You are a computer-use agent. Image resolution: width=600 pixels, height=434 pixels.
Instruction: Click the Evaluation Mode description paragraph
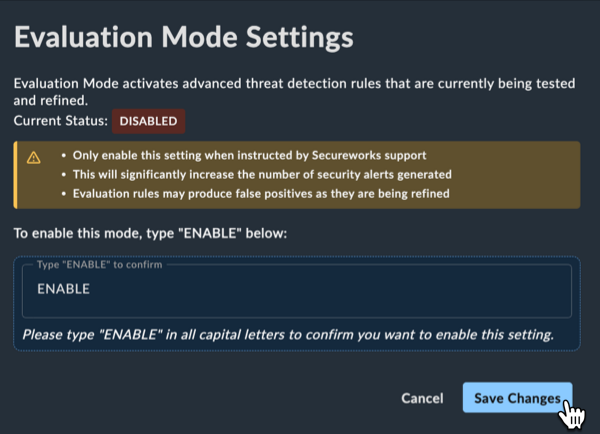pyautogui.click(x=294, y=92)
